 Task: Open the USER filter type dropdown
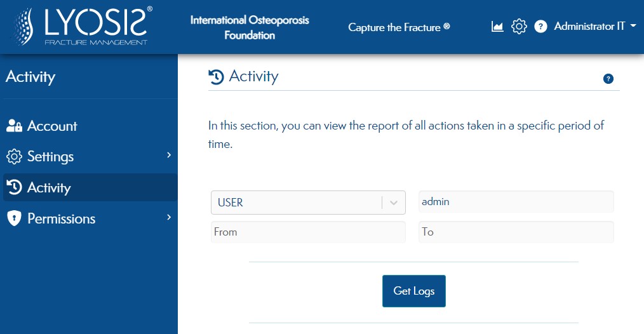[308, 203]
